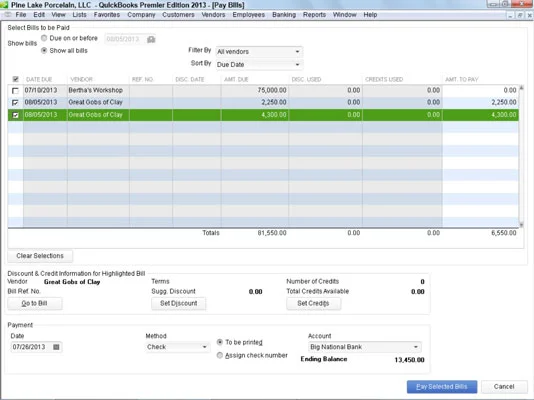
Task: Click Go to Bill button
Action: [35, 303]
